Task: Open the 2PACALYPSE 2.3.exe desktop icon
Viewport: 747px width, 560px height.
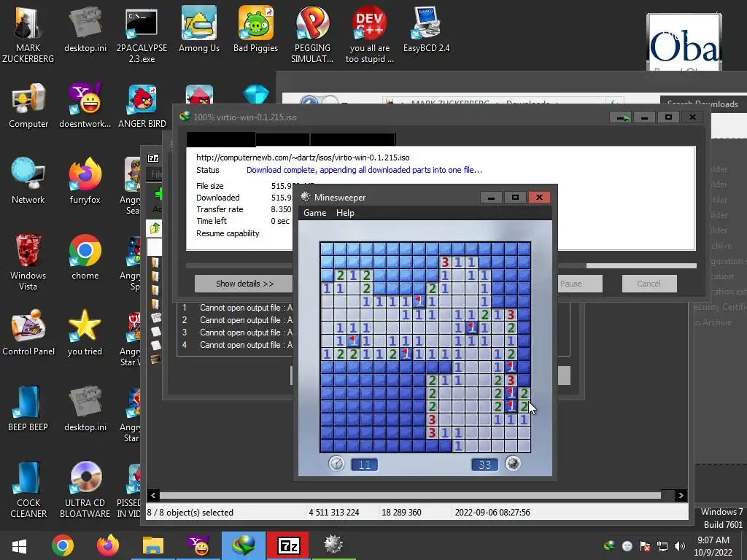Action: click(x=142, y=34)
